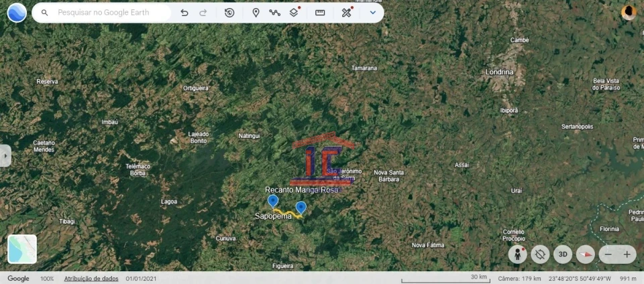The image size is (644, 284).
Task: Add a placemark with the pin tool
Action: click(256, 13)
